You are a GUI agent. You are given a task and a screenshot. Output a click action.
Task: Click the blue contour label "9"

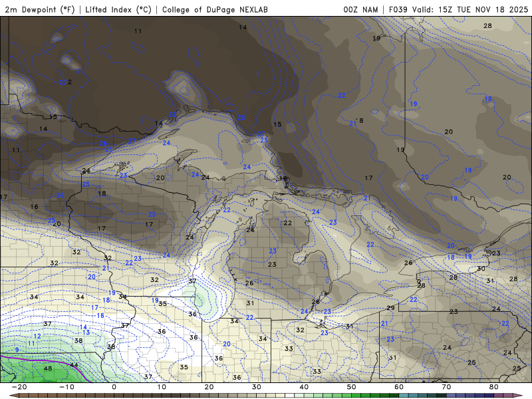17,350
